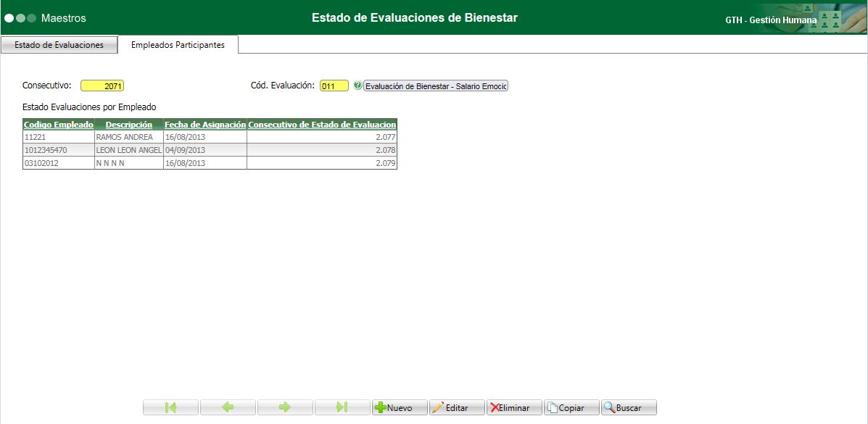Select the RAMOS ANDREA table row
This screenshot has width=868, height=424.
129,137
